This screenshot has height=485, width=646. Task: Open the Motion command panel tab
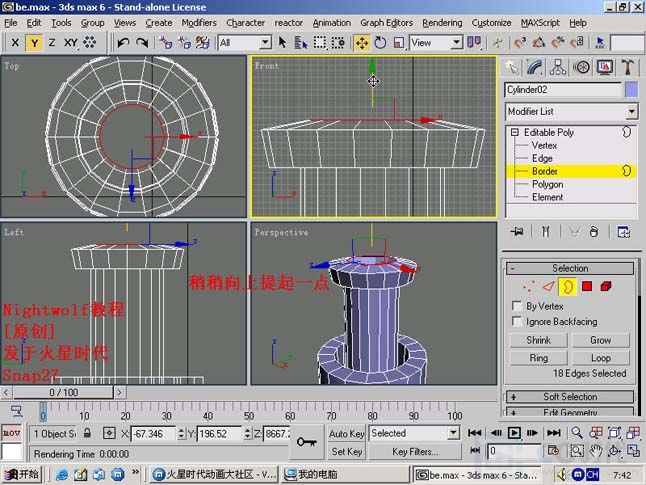coord(581,67)
